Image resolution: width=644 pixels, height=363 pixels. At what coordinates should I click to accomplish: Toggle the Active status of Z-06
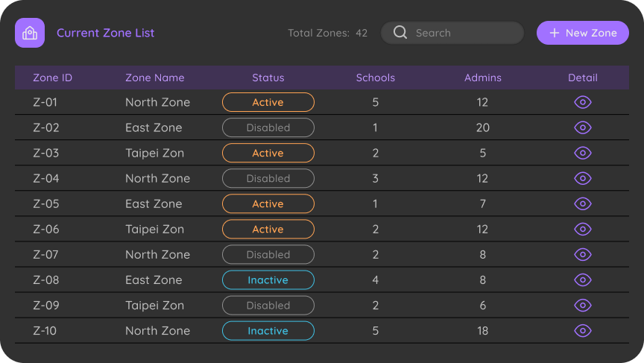(x=268, y=229)
